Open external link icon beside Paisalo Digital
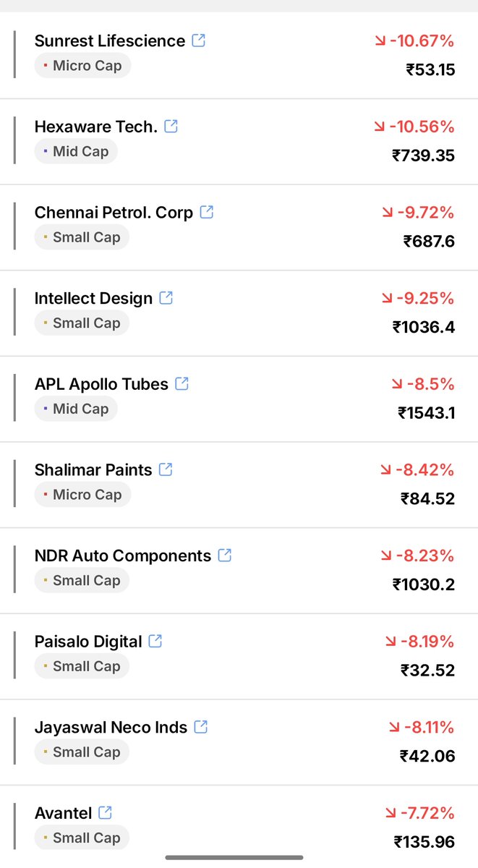Image resolution: width=478 pixels, height=868 pixels. tap(155, 641)
